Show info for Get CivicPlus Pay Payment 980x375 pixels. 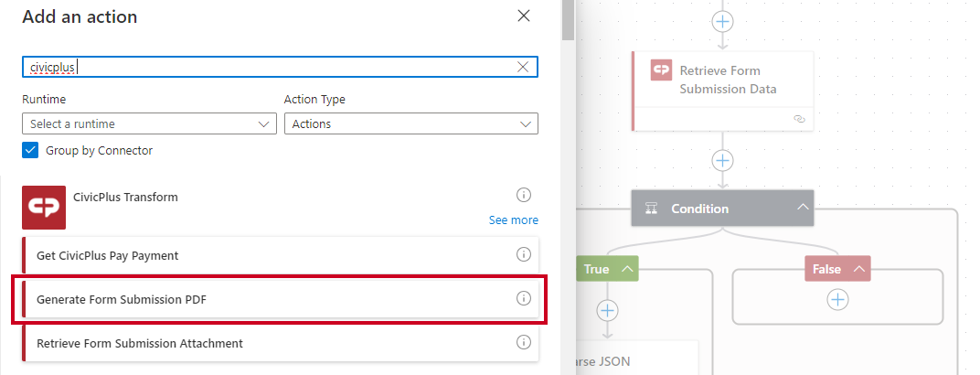[x=524, y=254]
